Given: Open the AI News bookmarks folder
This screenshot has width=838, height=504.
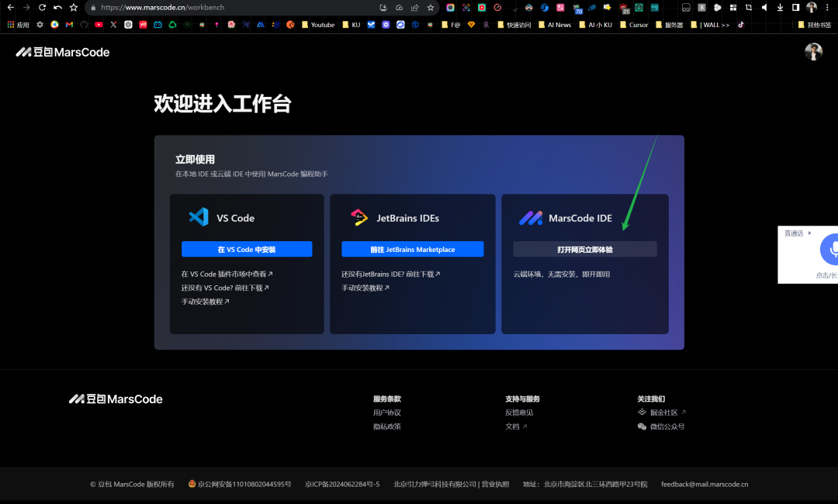Looking at the screenshot, I should coord(555,25).
